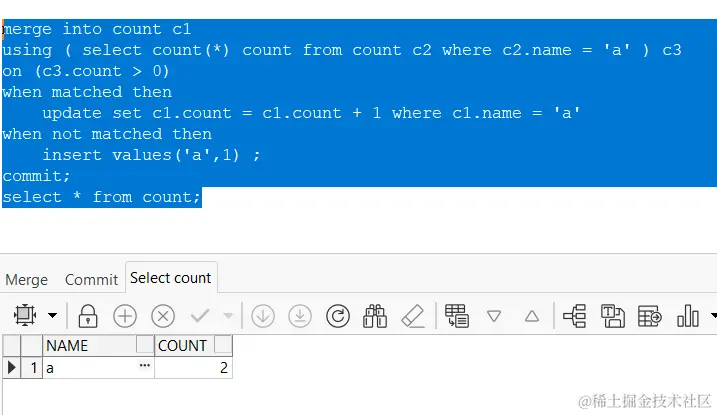Screen dimensions: 717x415
Task: Select the Select count result tab
Action: click(x=171, y=277)
